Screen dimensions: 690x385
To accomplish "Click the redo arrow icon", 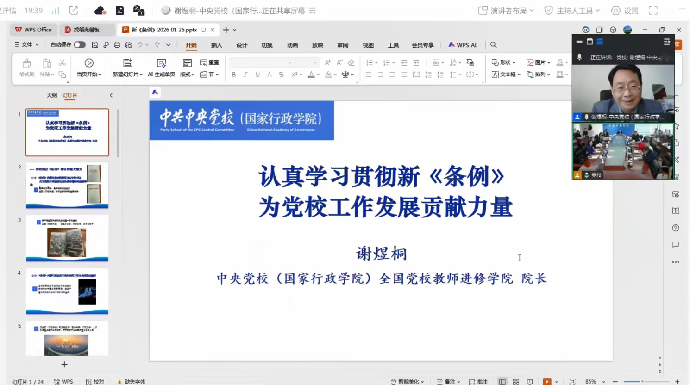I will pyautogui.click(x=157, y=45).
